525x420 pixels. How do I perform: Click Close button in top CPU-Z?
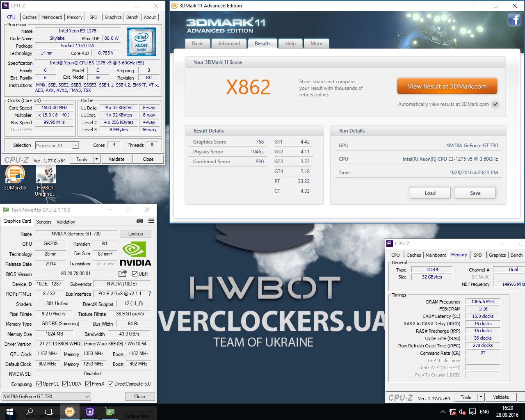pos(148,159)
